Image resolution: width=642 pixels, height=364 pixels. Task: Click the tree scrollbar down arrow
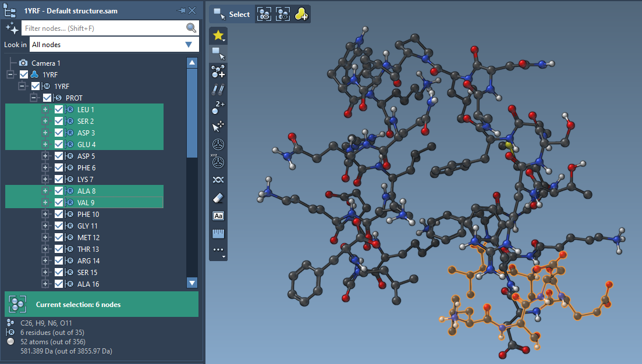point(192,283)
